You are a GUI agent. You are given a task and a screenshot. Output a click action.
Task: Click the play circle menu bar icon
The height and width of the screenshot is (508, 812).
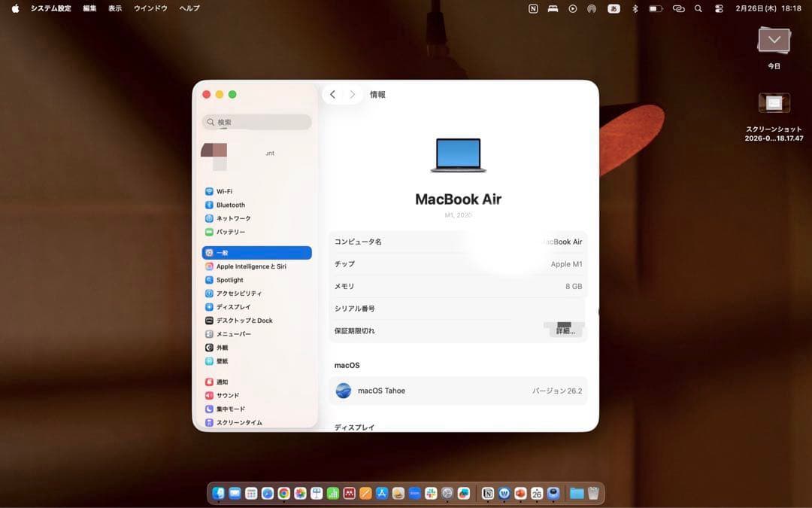[x=572, y=8]
